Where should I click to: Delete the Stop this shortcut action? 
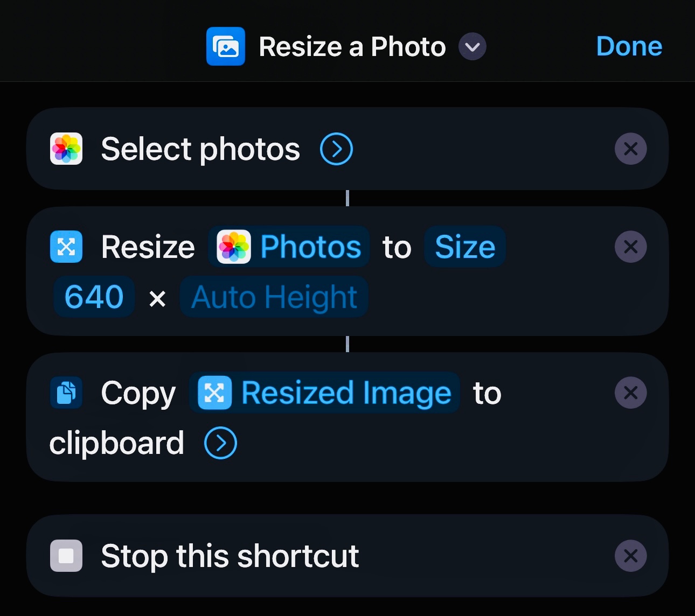[x=631, y=556]
